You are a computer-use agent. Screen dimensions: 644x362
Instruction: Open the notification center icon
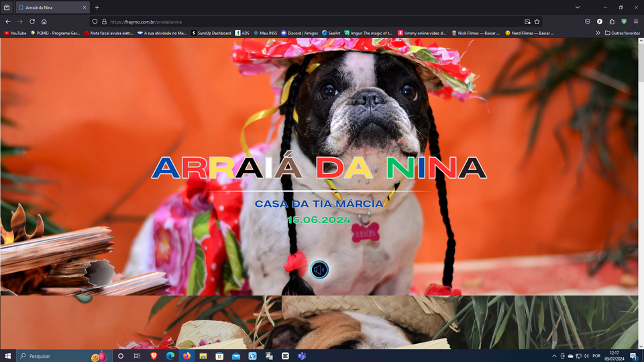click(x=634, y=356)
